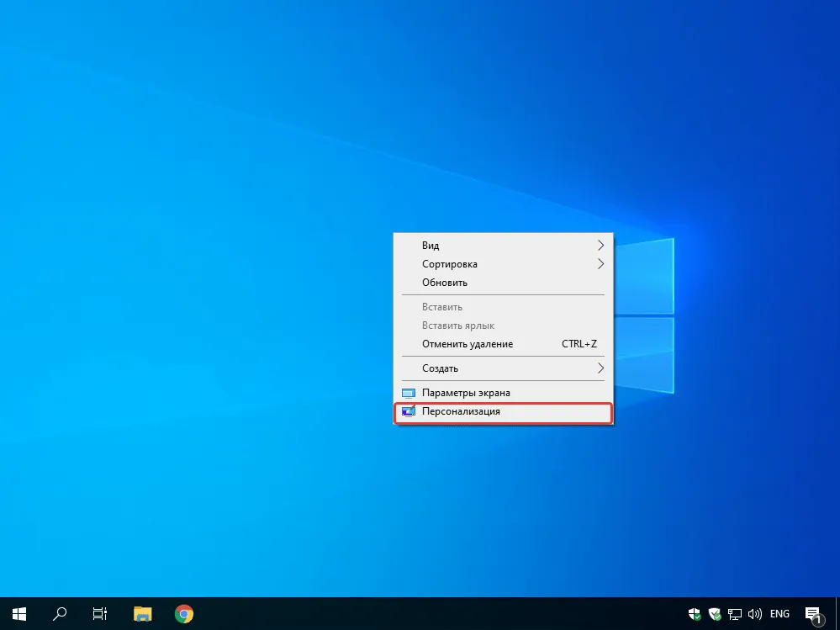This screenshot has width=840, height=630.
Task: Select Персонализация in context menu
Action: click(x=503, y=411)
